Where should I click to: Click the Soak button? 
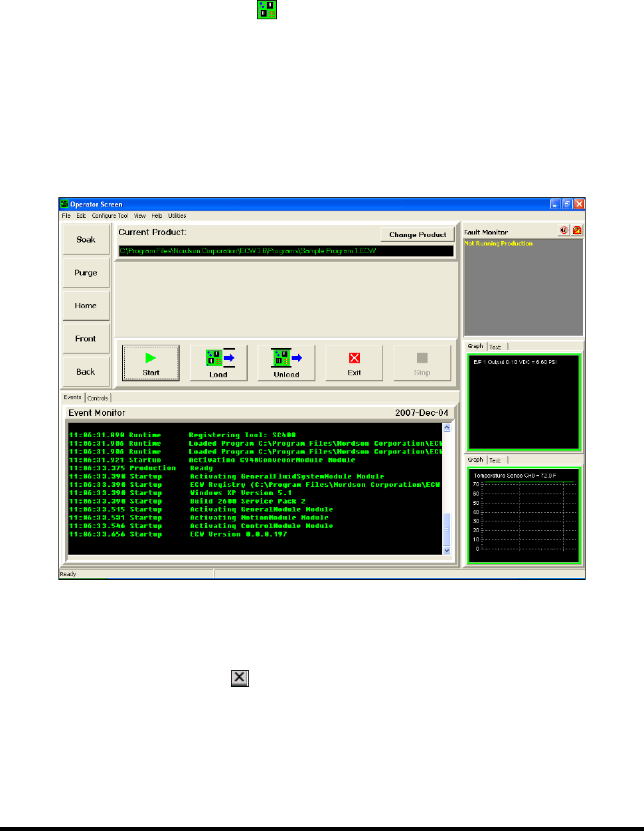[86, 240]
